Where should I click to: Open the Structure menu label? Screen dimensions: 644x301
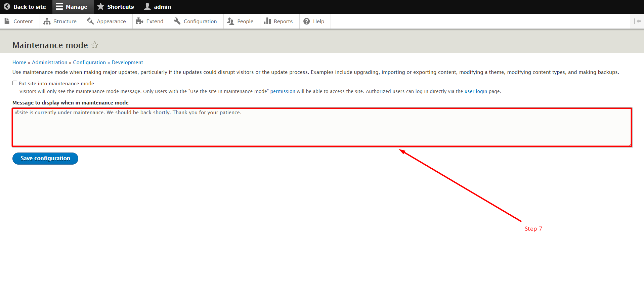click(65, 21)
